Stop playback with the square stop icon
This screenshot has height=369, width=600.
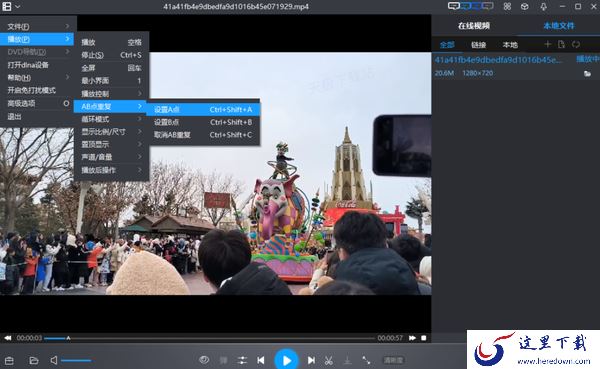(424, 338)
